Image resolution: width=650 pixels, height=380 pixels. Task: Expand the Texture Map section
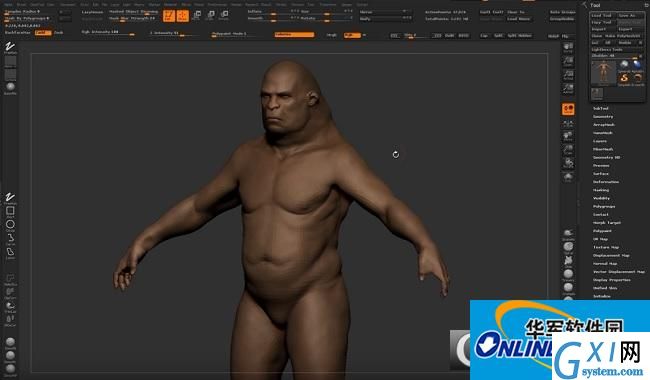tap(606, 247)
